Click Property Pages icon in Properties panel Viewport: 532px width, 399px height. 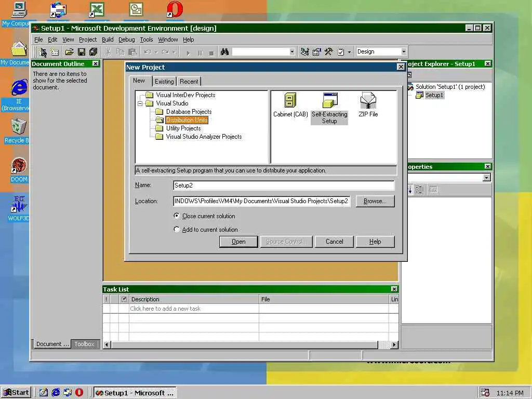coord(433,190)
